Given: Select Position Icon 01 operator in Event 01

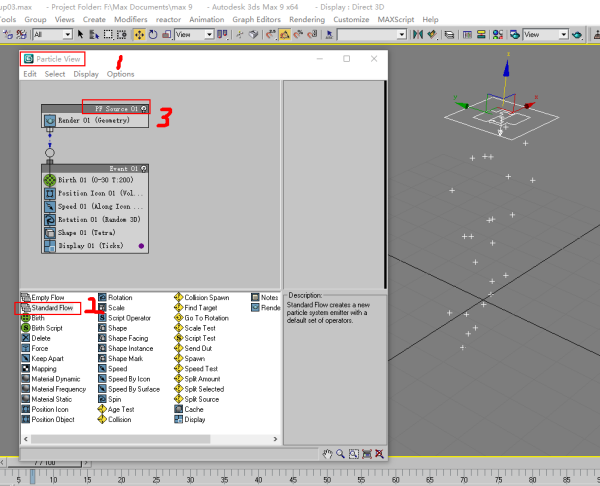Looking at the screenshot, I should [95, 193].
